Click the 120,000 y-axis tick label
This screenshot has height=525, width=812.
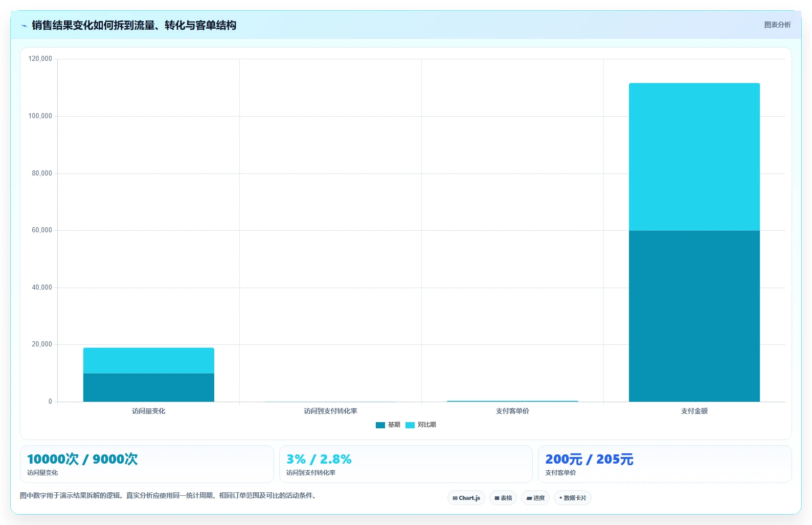[x=40, y=59]
